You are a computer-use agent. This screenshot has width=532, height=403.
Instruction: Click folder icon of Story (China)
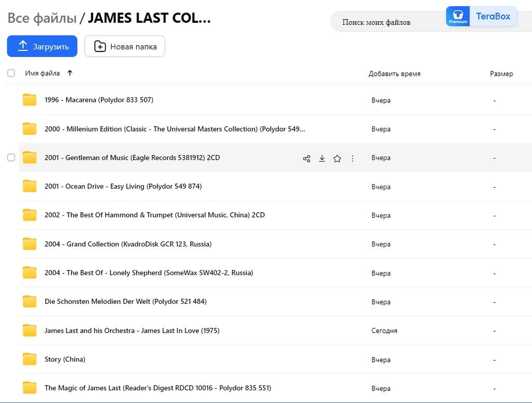coord(30,359)
